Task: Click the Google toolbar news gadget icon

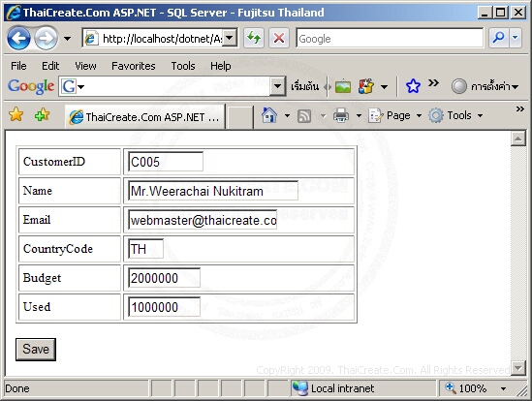Action: (366, 86)
